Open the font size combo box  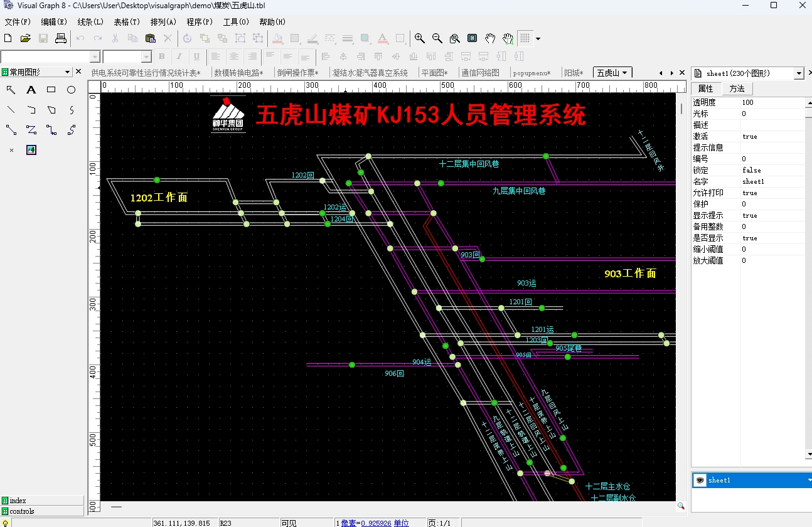127,56
